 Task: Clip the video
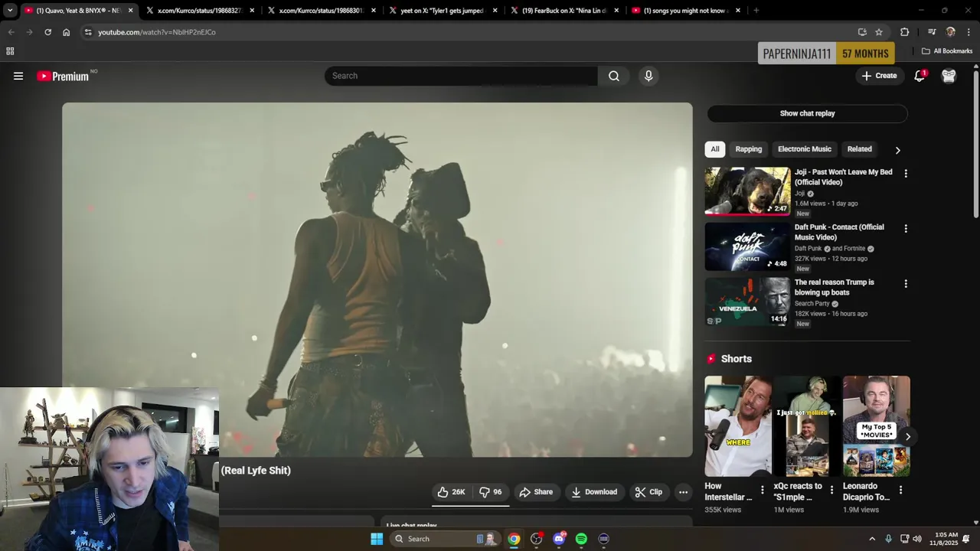tap(648, 492)
